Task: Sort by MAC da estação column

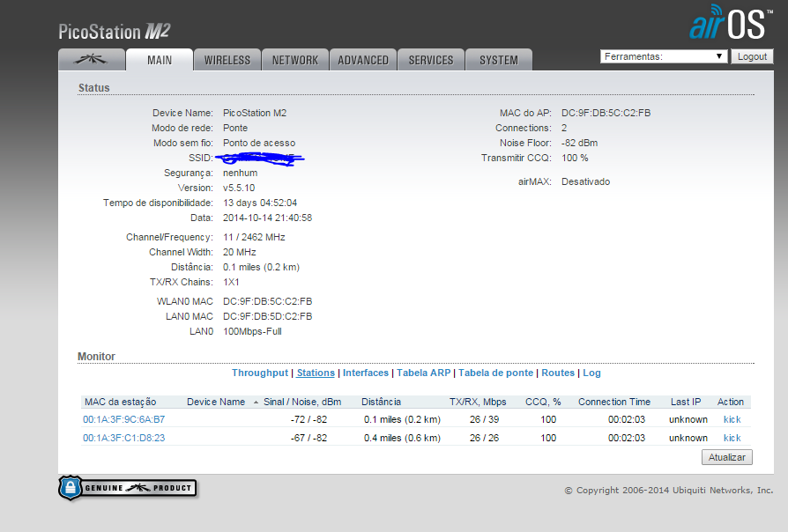Action: point(120,402)
